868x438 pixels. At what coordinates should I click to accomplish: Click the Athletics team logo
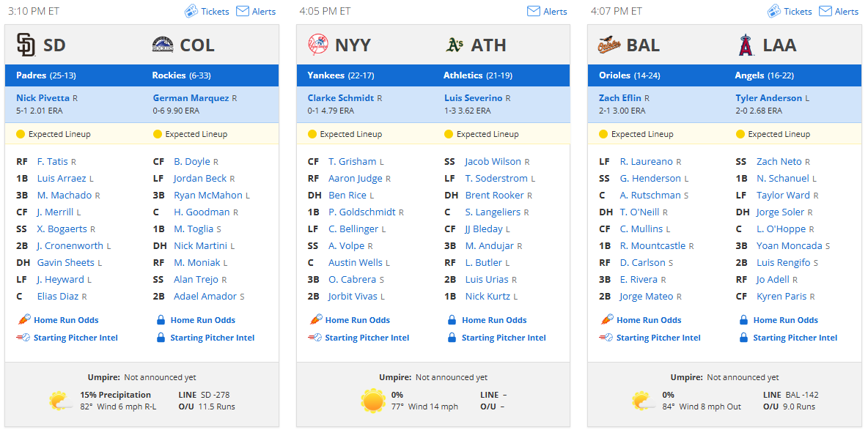[x=455, y=45]
